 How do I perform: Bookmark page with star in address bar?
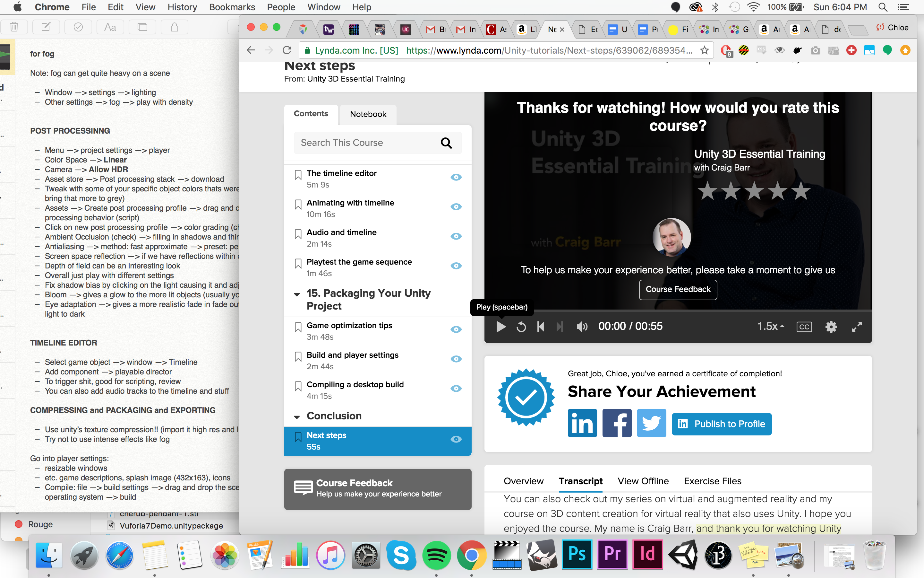pyautogui.click(x=705, y=50)
